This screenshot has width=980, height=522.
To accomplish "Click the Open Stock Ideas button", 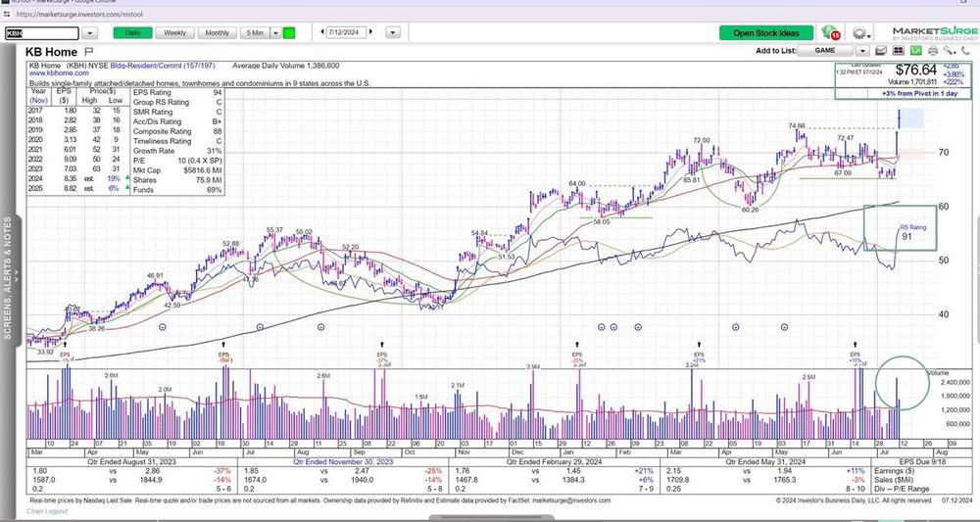I will [766, 33].
